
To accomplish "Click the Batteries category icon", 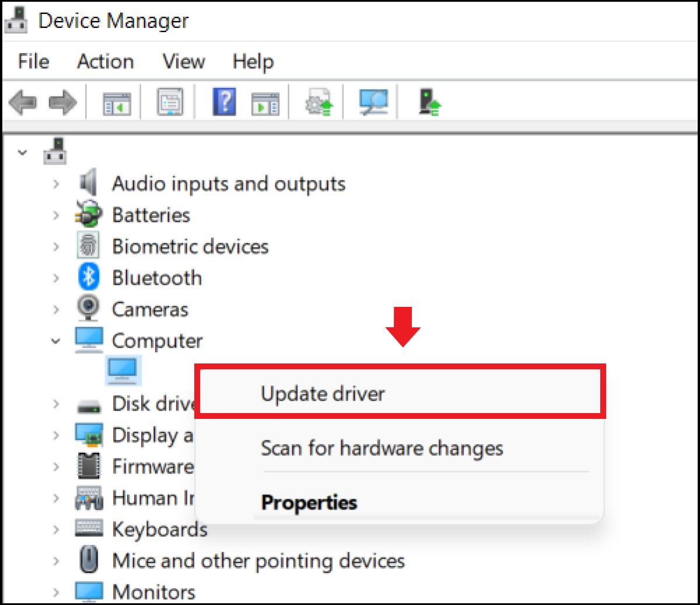I will click(89, 215).
